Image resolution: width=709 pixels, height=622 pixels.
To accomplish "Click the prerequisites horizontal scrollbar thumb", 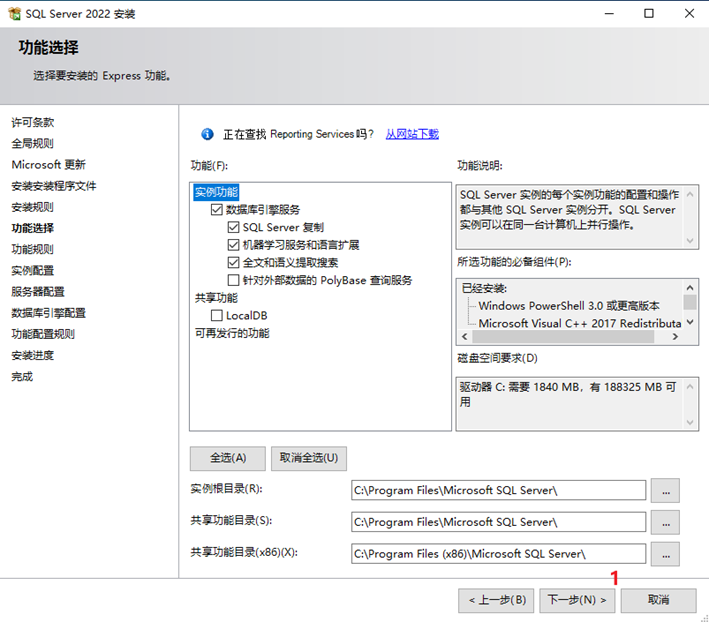I will click(x=563, y=337).
